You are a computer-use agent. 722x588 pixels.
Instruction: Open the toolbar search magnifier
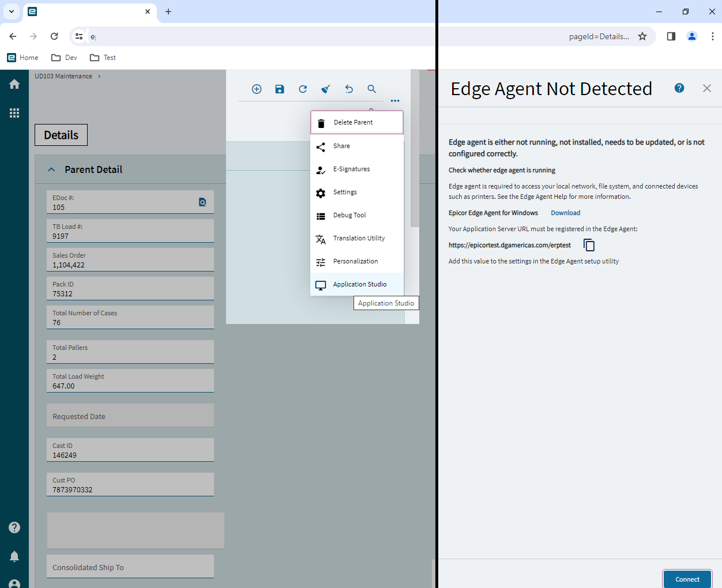(372, 89)
